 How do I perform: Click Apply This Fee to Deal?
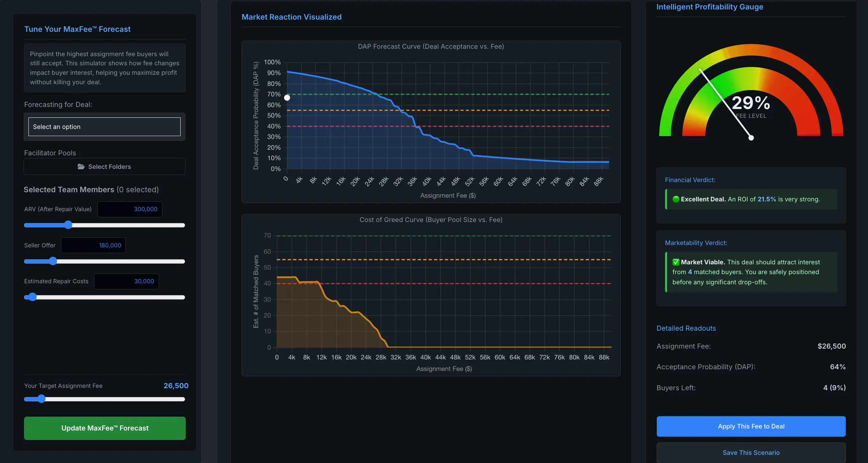click(751, 426)
